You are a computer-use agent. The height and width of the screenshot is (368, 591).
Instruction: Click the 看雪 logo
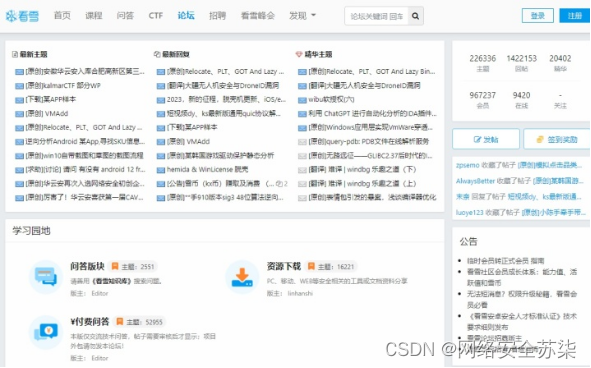pos(22,16)
